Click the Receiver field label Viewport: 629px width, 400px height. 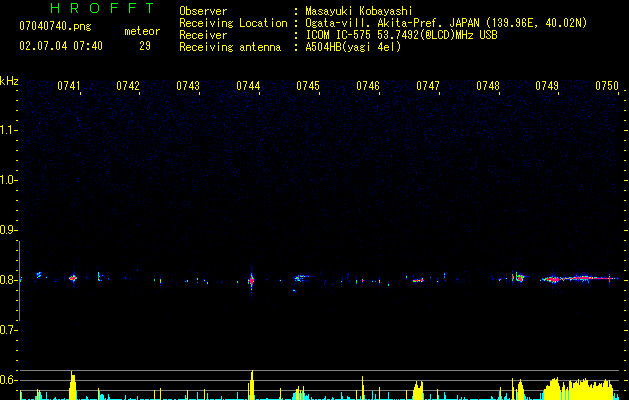coord(203,35)
